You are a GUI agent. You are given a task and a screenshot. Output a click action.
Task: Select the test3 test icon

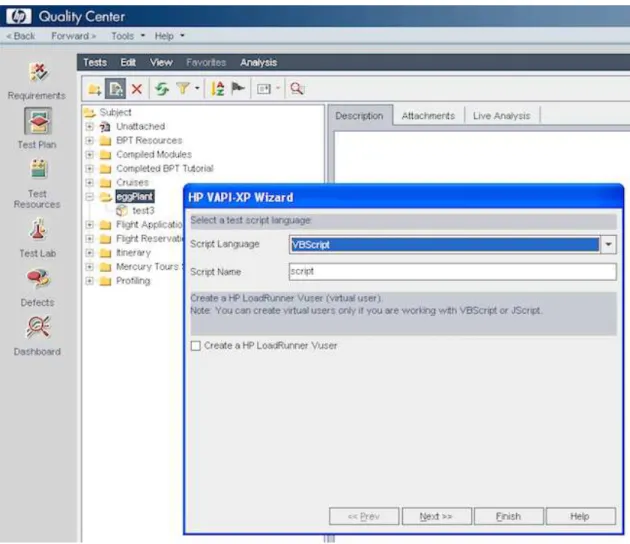point(121,211)
